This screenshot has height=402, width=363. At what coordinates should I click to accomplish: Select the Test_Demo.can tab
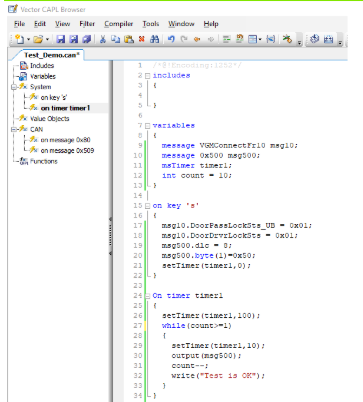(51, 55)
